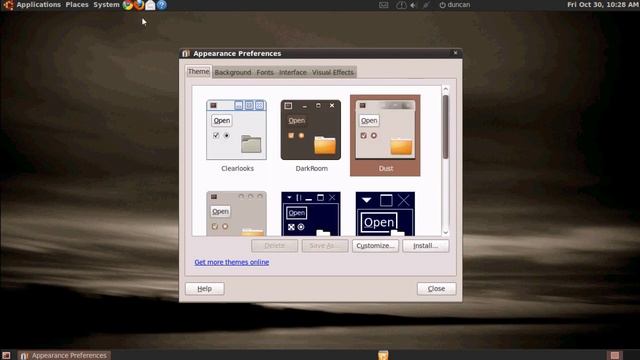Click the theme list scroll down arrow
This screenshot has width=640, height=360.
[x=445, y=232]
